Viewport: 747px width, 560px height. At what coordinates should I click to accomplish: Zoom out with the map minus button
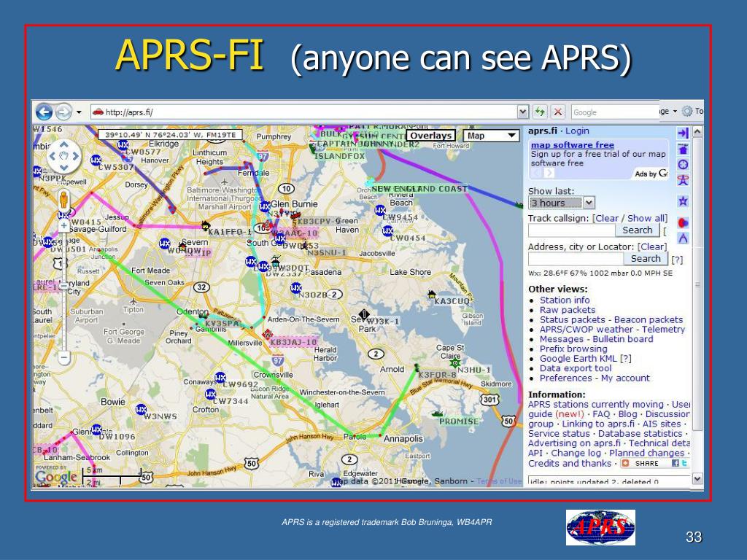click(64, 357)
